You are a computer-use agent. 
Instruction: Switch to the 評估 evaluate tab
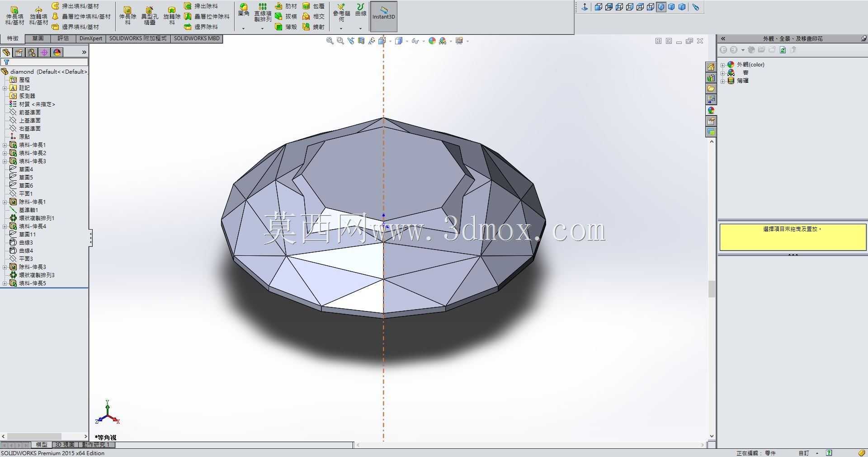(x=63, y=39)
